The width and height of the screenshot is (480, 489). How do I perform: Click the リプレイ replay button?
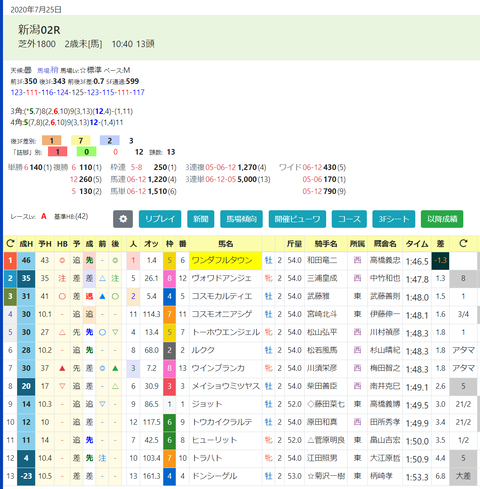click(160, 219)
